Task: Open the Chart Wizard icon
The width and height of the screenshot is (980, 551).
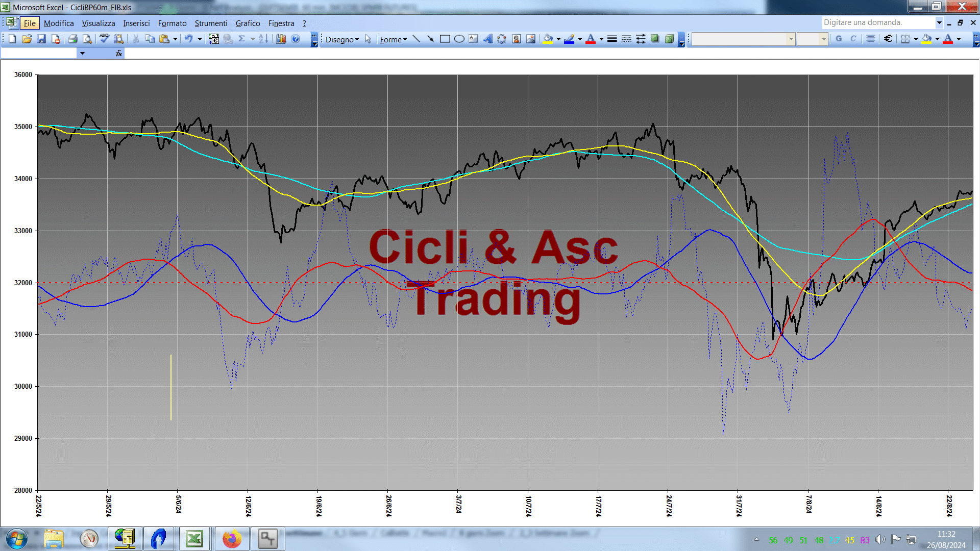Action: [x=281, y=39]
